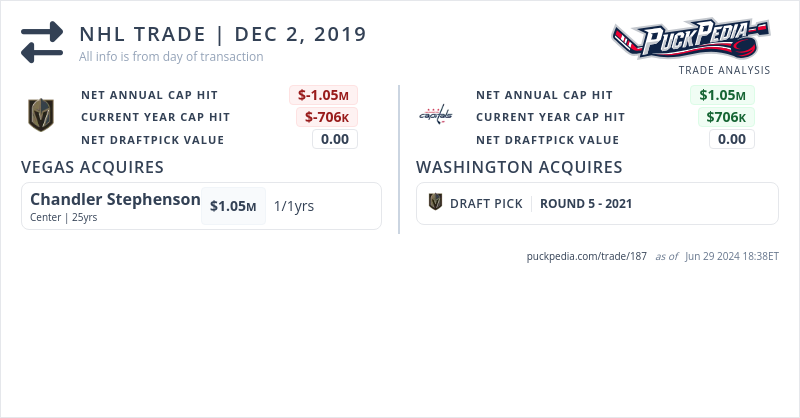Click Washington net draft pick value 0.00
This screenshot has width=800, height=418.
click(x=732, y=139)
